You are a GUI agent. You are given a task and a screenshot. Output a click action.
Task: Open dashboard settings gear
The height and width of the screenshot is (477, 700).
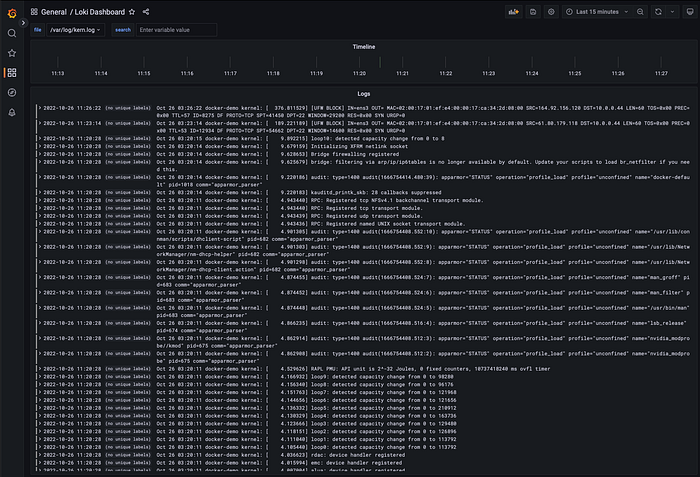click(551, 12)
